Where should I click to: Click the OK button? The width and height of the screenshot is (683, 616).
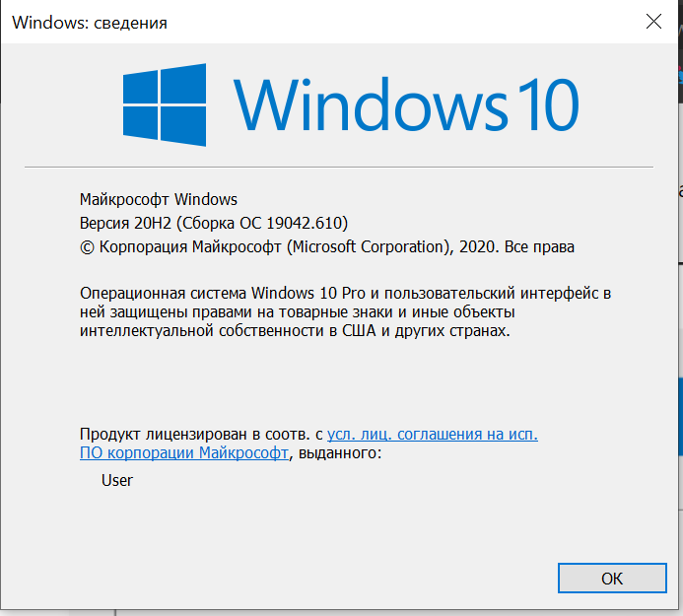(x=612, y=579)
